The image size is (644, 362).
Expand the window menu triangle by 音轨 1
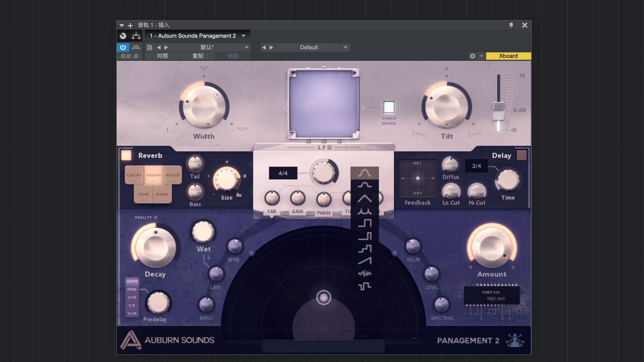122,25
